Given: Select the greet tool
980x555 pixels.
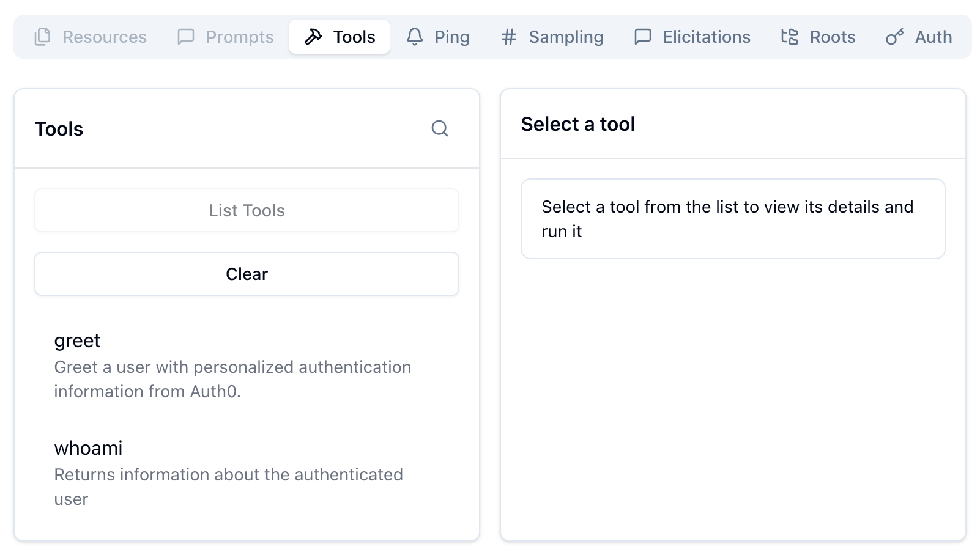Looking at the screenshot, I should click(247, 366).
